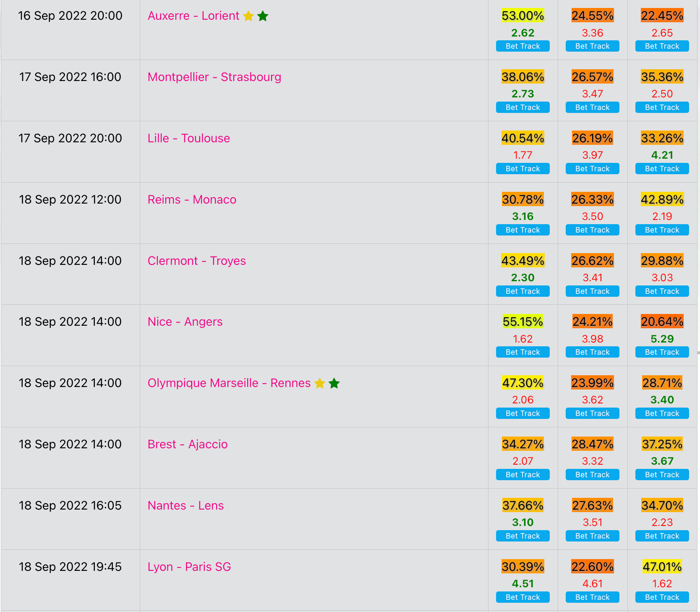This screenshot has height=612, width=700.
Task: Click the date 18 Sep 2022 12:00
Action: pos(71,200)
